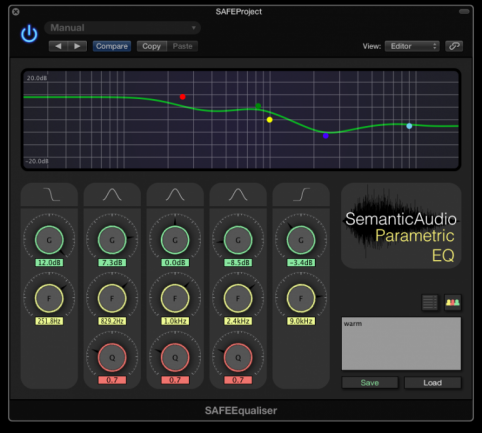
Task: Click the descriptor text box containing warm
Action: pos(401,344)
